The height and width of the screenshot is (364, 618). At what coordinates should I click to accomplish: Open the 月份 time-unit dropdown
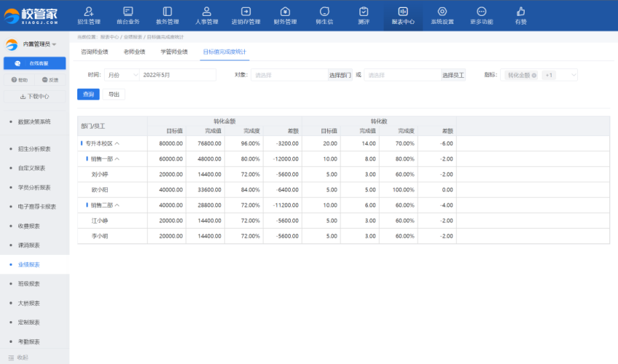tap(122, 75)
